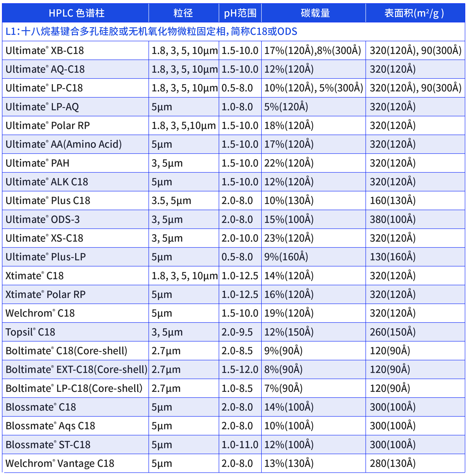Click the 碳载量 column header
Viewport: 467px width, 476px height.
pos(315,13)
